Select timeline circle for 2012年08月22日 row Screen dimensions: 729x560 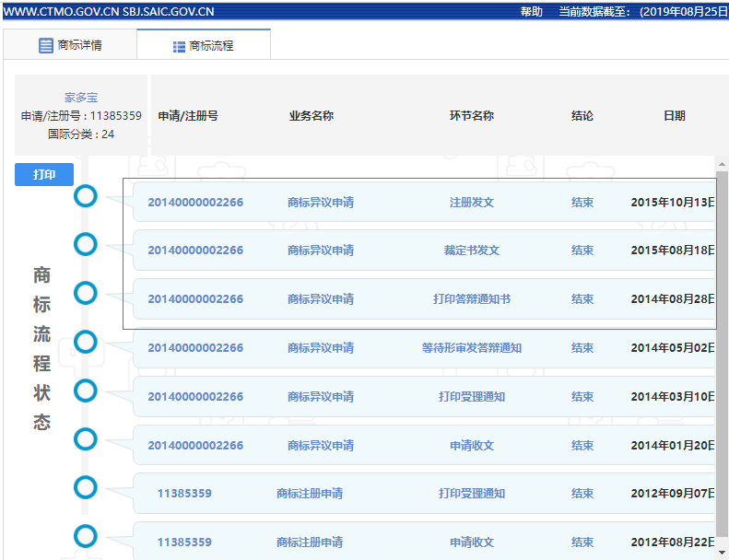tap(86, 536)
